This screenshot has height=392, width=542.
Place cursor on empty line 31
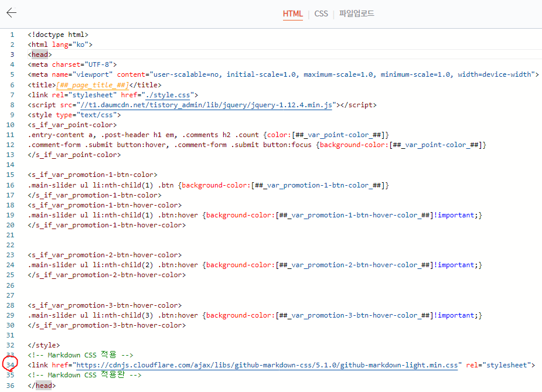[x=284, y=336]
